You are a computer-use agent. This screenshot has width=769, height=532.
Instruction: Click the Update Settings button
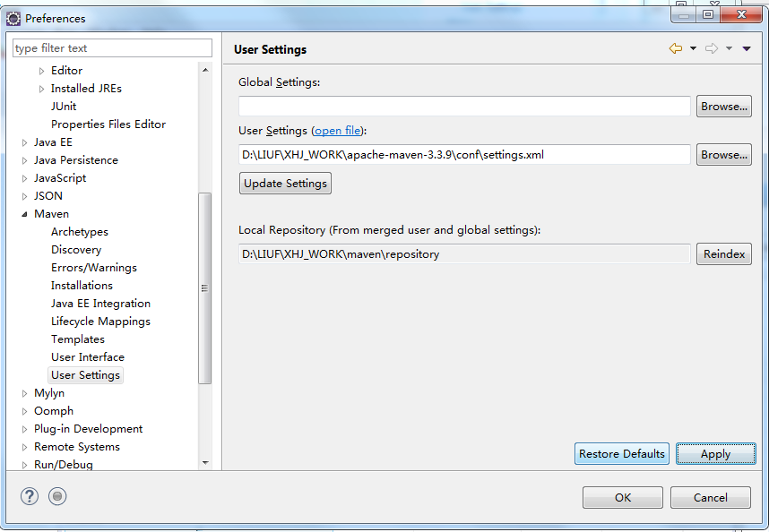[285, 184]
